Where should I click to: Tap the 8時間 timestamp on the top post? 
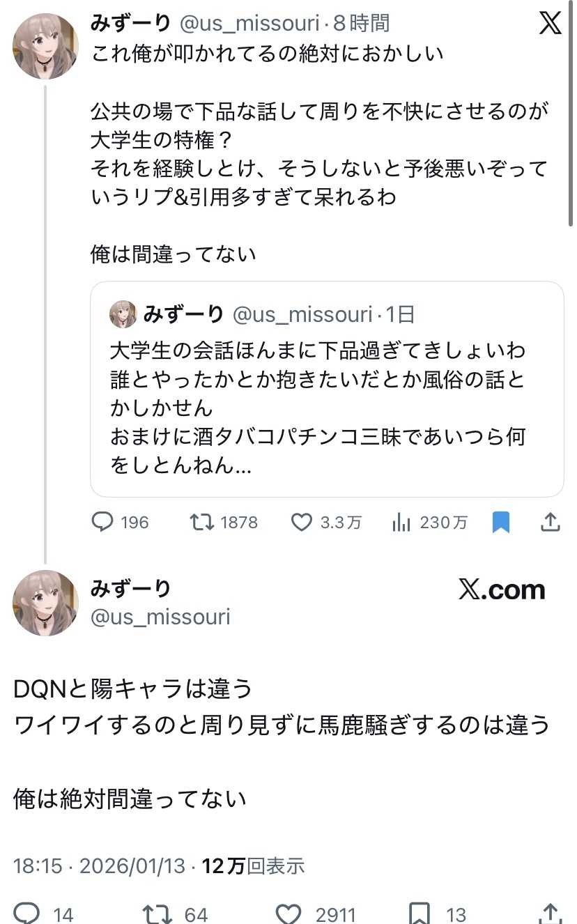point(361,24)
